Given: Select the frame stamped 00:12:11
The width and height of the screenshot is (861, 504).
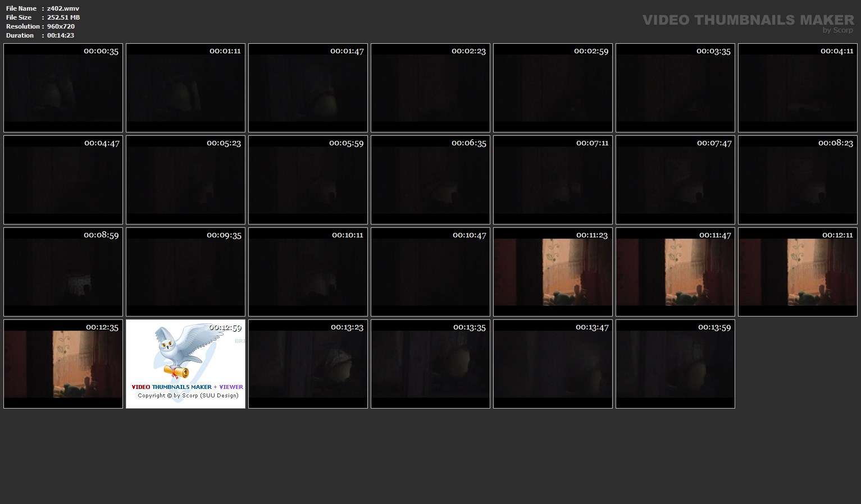Looking at the screenshot, I should 798,272.
